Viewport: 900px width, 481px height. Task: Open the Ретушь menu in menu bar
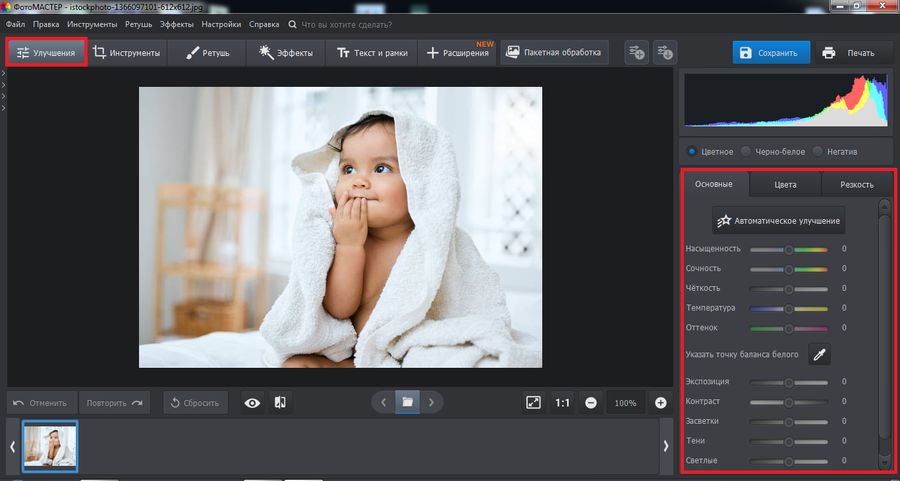[138, 25]
